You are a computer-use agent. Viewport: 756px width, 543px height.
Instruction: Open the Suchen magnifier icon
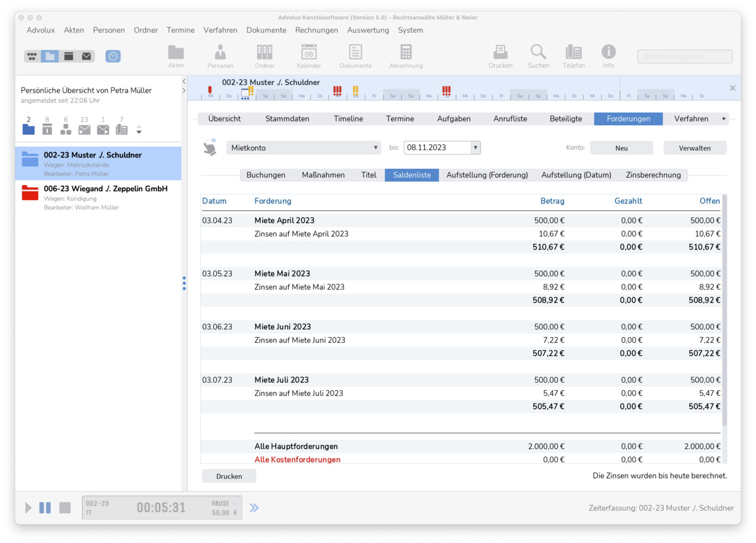click(538, 53)
